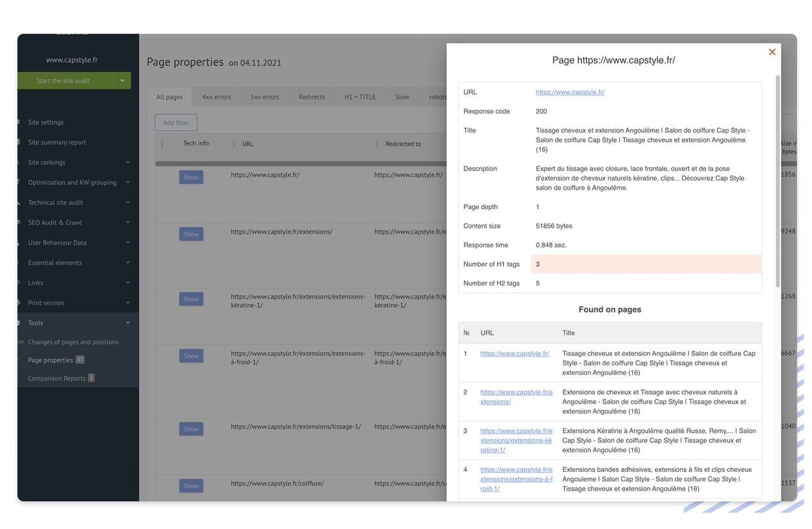Click the table horizontal scrollbar

pyautogui.click(x=300, y=164)
